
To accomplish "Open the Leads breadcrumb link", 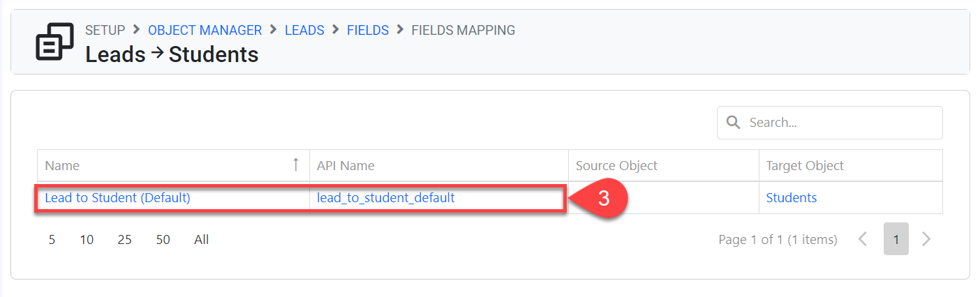I will tap(304, 30).
